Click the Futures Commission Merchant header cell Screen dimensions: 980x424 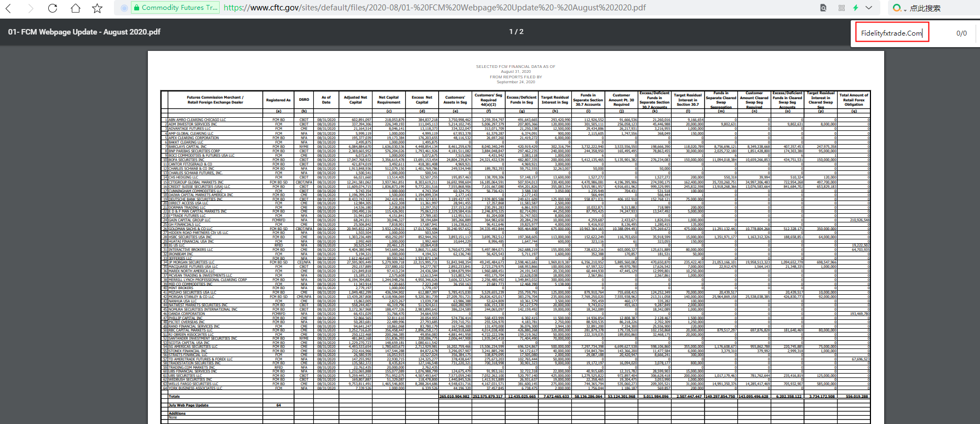(215, 100)
